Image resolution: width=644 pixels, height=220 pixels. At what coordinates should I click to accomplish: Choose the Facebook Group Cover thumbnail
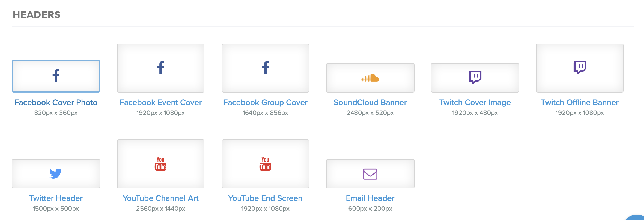[266, 68]
